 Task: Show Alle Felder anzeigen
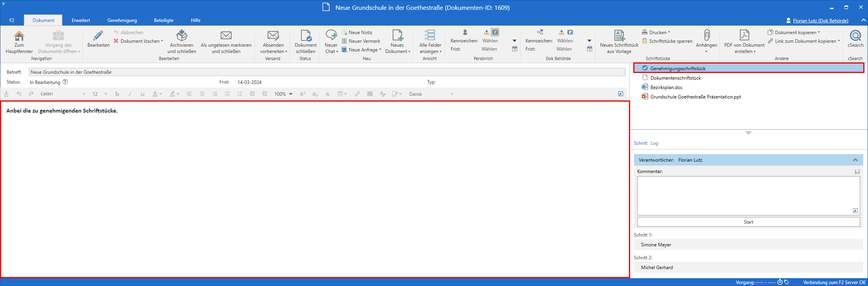pyautogui.click(x=430, y=42)
